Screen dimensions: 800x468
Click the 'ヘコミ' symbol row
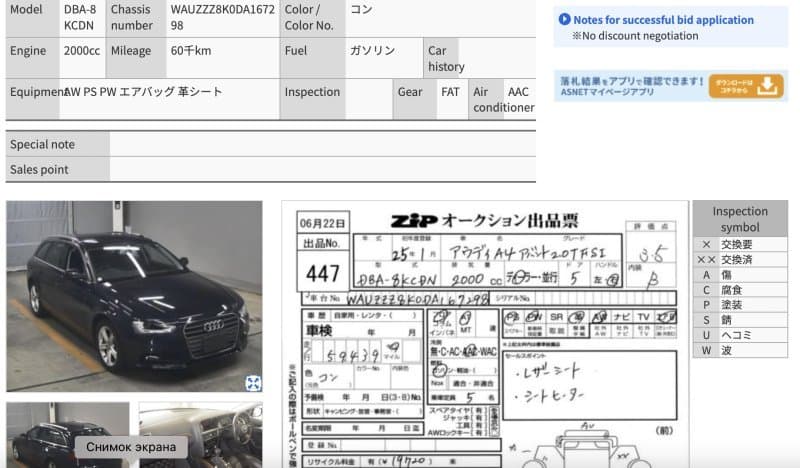740,335
